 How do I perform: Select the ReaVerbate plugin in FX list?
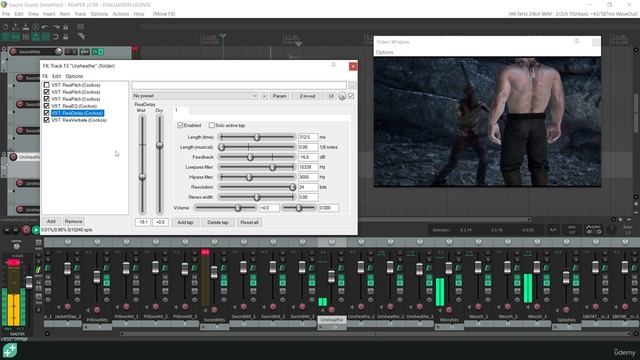pos(78,120)
